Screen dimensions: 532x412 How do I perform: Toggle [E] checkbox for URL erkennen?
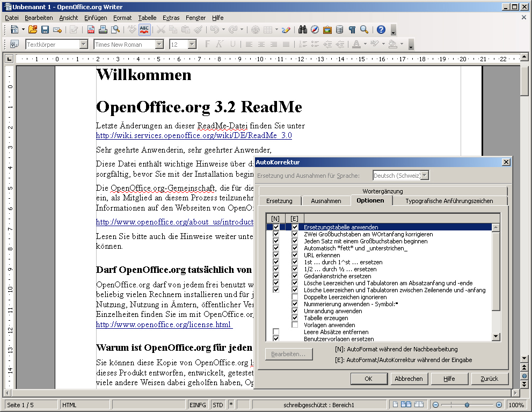pos(295,255)
